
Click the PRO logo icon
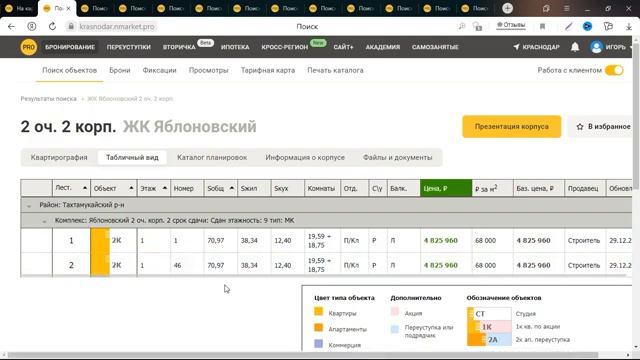29,47
